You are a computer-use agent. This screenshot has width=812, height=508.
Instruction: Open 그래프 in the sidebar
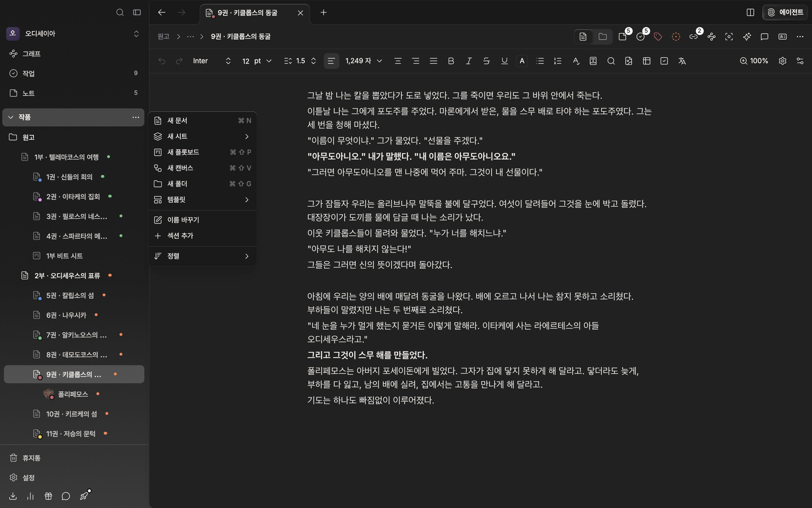click(x=74, y=54)
